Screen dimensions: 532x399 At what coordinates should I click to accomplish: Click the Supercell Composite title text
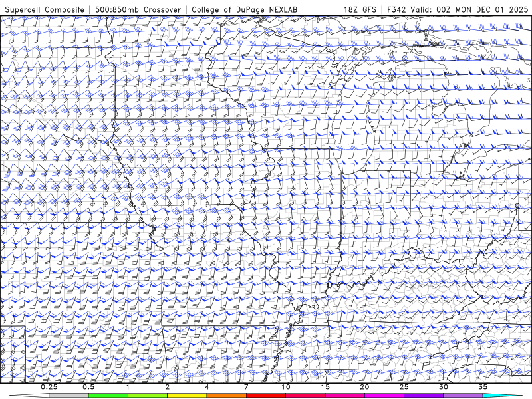pyautogui.click(x=45, y=9)
